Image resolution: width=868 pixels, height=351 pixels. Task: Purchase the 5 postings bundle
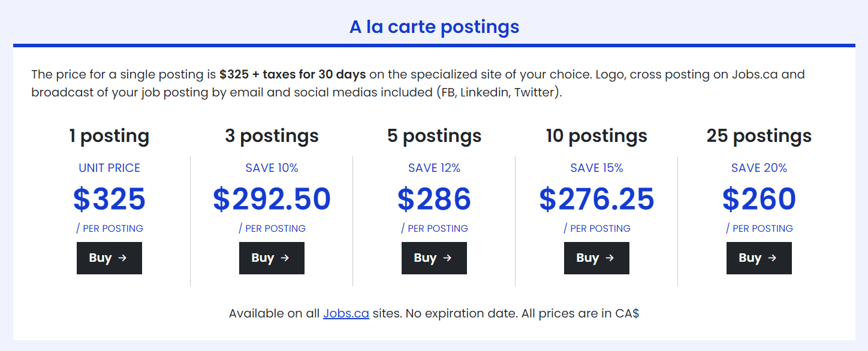tap(434, 258)
